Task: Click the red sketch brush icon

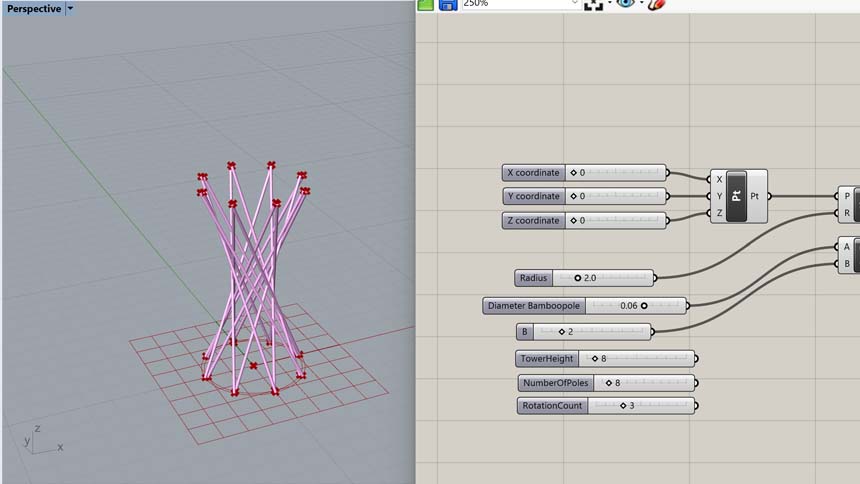Action: click(x=656, y=4)
